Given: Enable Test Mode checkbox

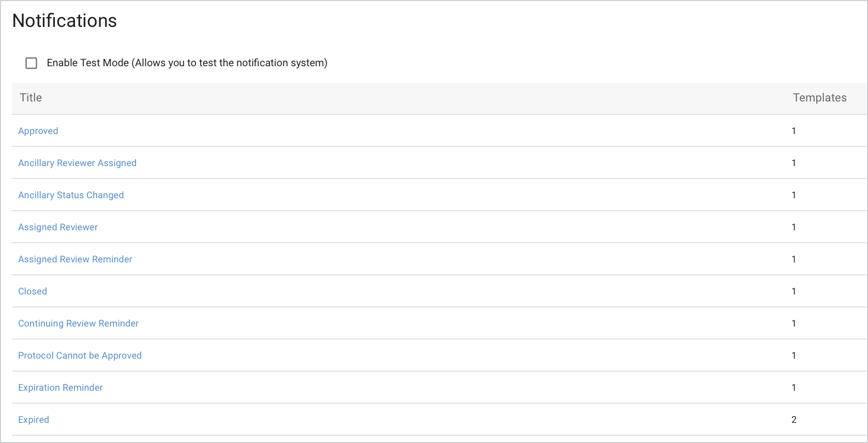Looking at the screenshot, I should pos(31,63).
